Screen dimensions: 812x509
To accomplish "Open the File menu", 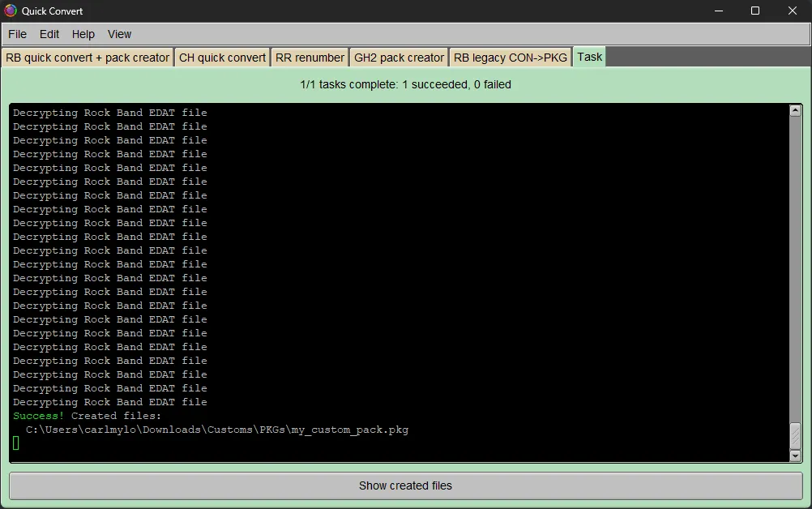I will point(17,34).
